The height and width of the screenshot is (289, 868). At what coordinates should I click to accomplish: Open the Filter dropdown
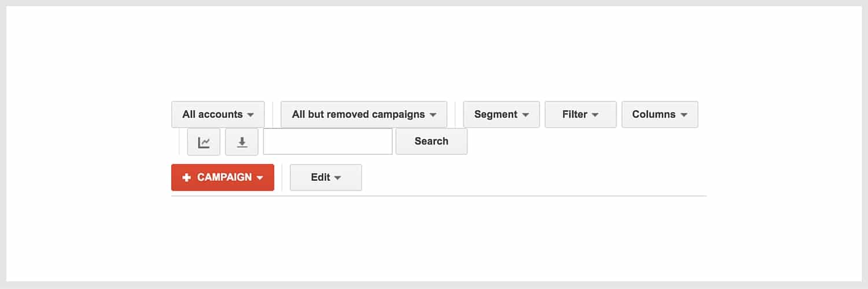tap(580, 114)
